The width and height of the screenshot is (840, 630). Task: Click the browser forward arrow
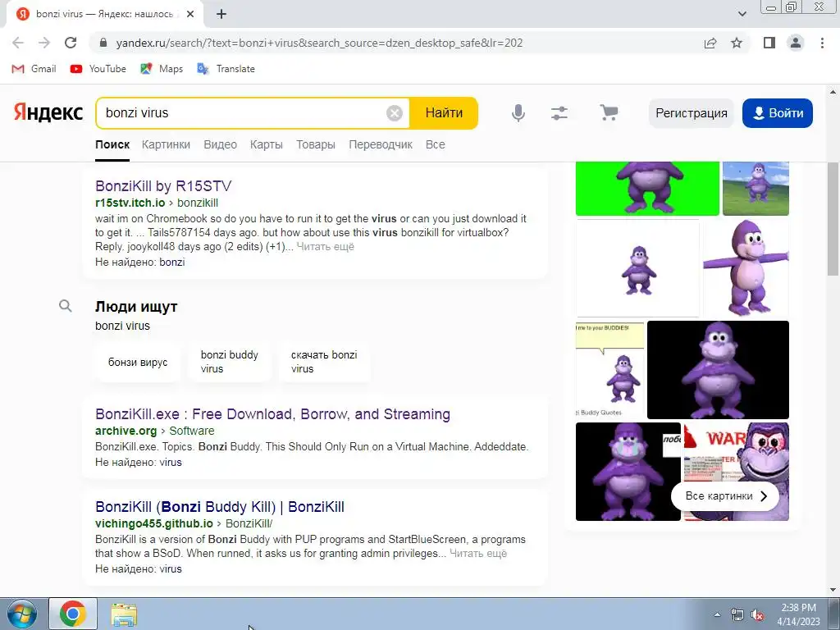coord(44,43)
